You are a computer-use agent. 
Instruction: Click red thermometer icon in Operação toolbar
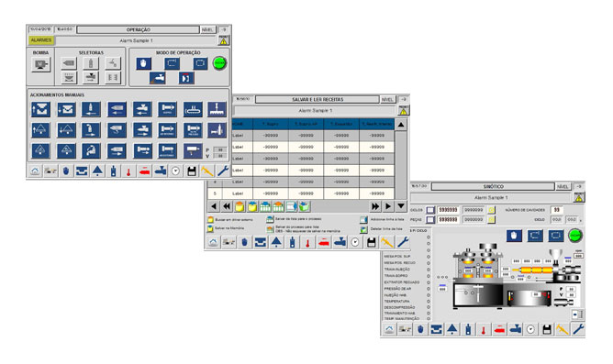128,171
